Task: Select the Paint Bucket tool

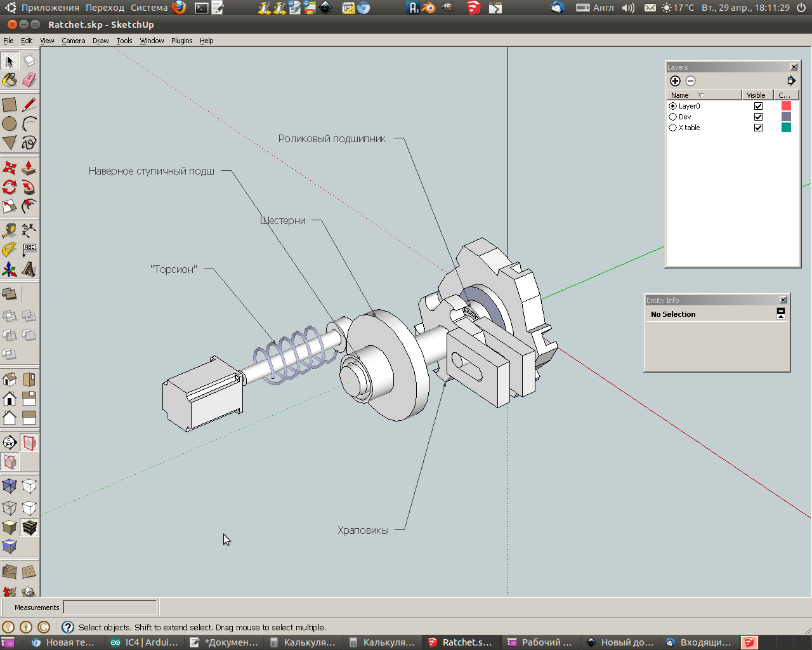Action: (x=10, y=80)
